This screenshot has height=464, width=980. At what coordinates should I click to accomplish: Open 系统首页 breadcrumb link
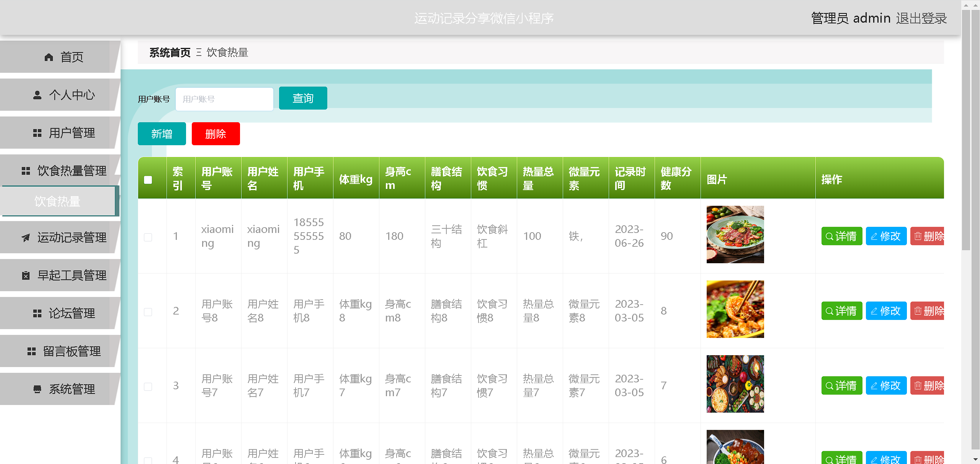point(170,52)
